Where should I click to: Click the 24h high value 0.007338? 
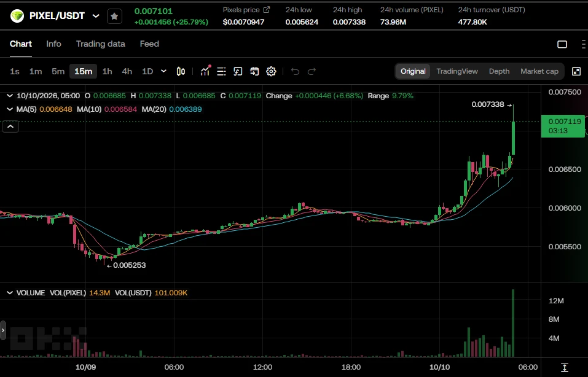tap(349, 22)
